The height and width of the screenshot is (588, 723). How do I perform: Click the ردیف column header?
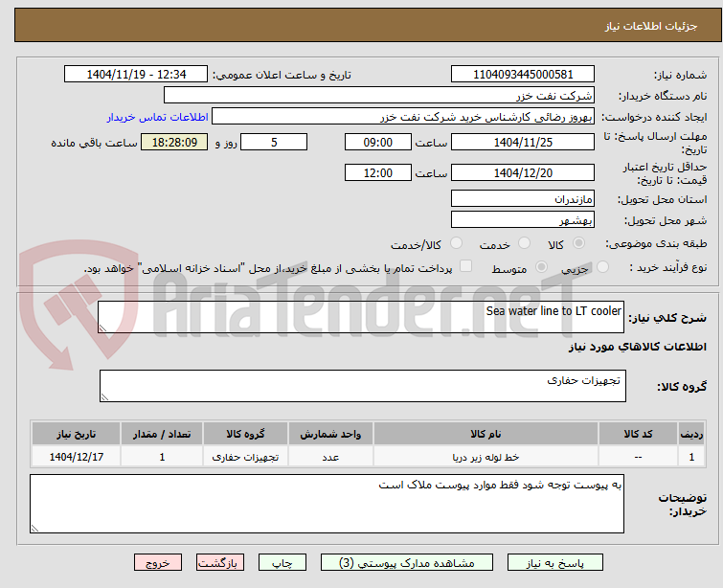(691, 434)
